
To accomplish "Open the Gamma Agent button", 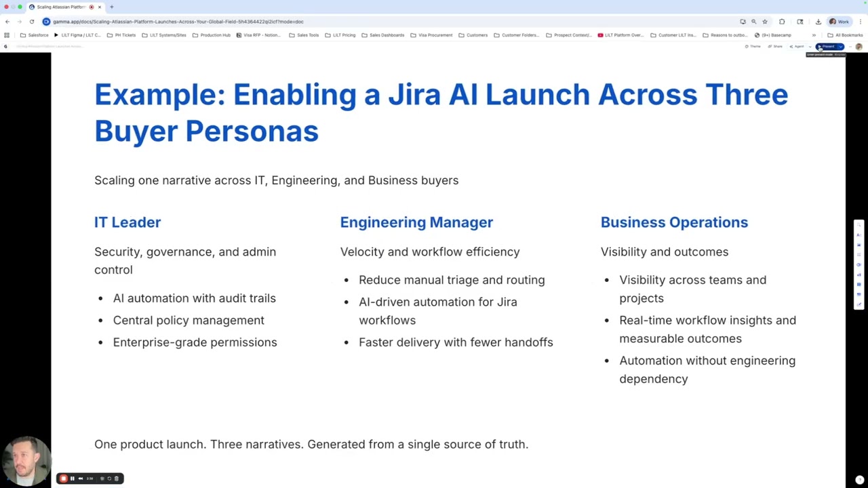I will tap(797, 47).
